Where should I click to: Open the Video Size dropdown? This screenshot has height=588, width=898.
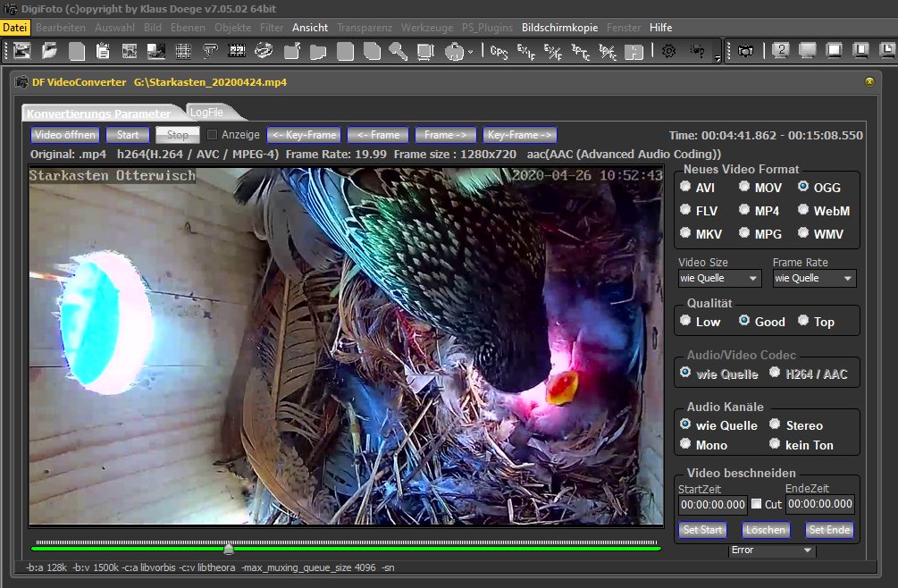[x=719, y=278]
